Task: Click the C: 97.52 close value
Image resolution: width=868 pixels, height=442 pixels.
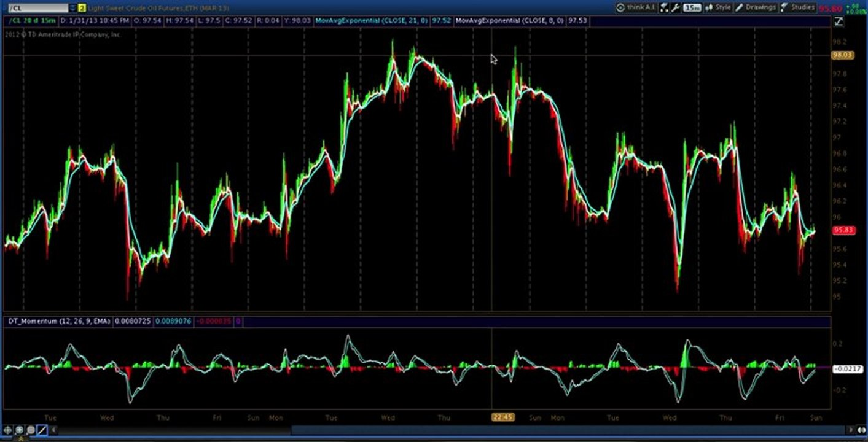Action: coord(238,20)
